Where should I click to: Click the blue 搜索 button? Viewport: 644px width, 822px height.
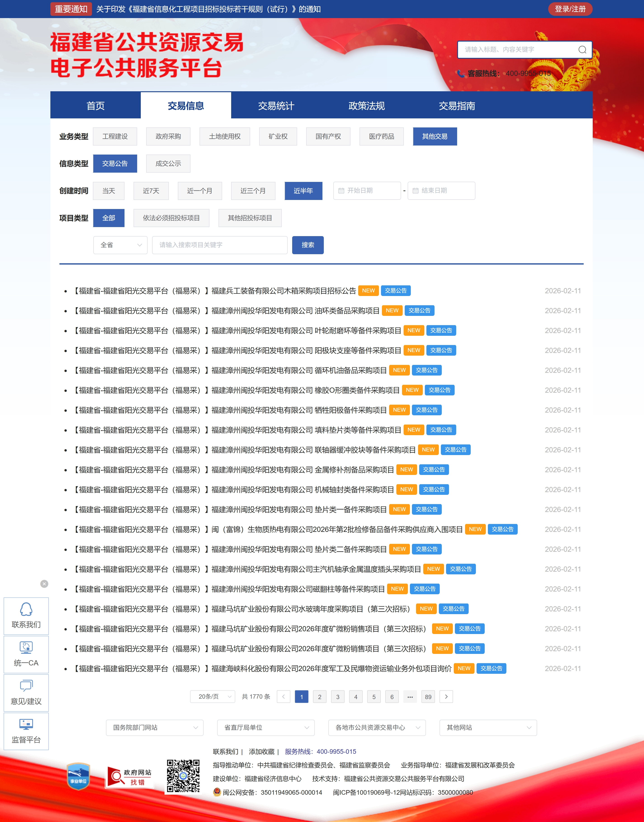coord(308,245)
